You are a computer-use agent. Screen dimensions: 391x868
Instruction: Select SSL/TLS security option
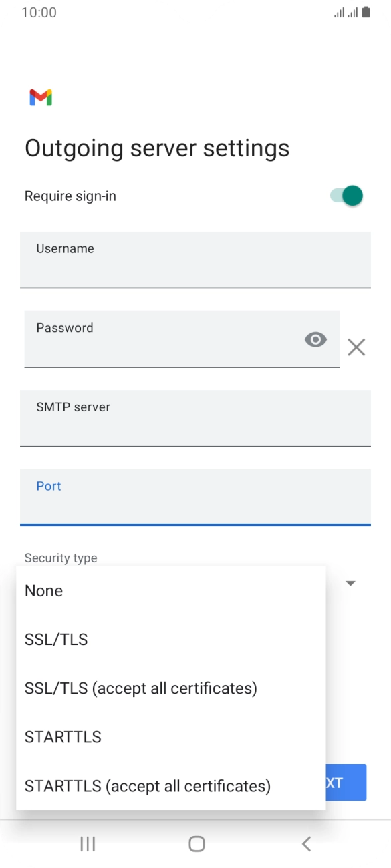click(x=56, y=639)
